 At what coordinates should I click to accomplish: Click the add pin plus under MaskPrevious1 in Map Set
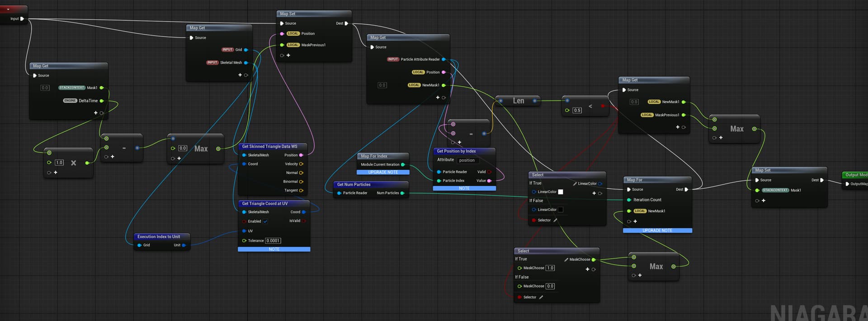288,56
